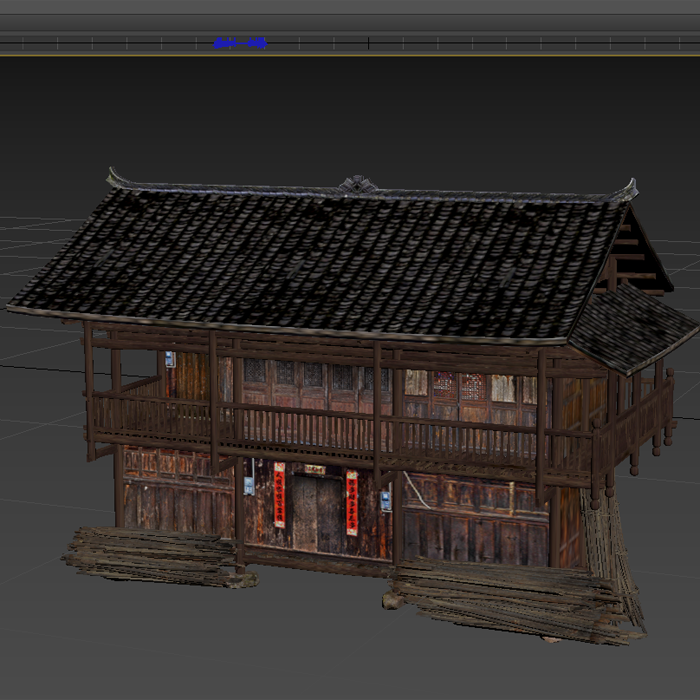Image resolution: width=700 pixels, height=700 pixels.
Task: Click the blue marker on the ruler
Action: click(x=240, y=43)
